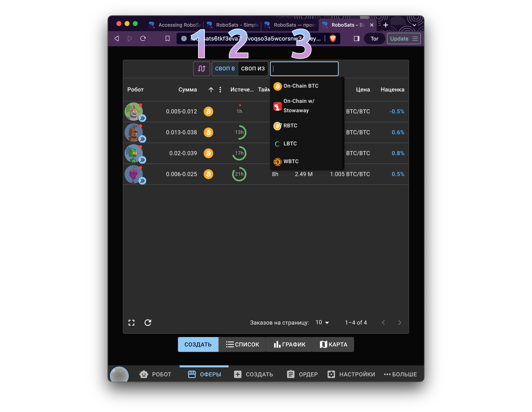Choose On-Chain BTC from dropdown list
Image resolution: width=532 pixels, height=412 pixels.
point(301,86)
